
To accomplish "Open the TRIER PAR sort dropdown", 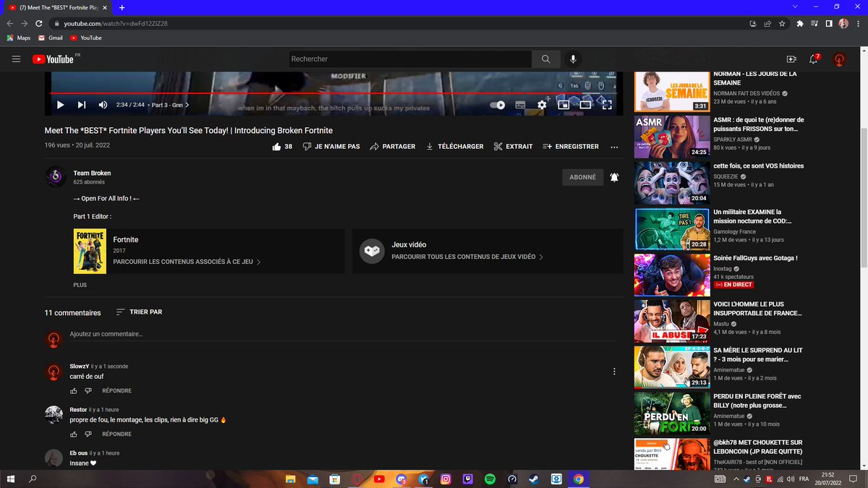I will pos(139,312).
